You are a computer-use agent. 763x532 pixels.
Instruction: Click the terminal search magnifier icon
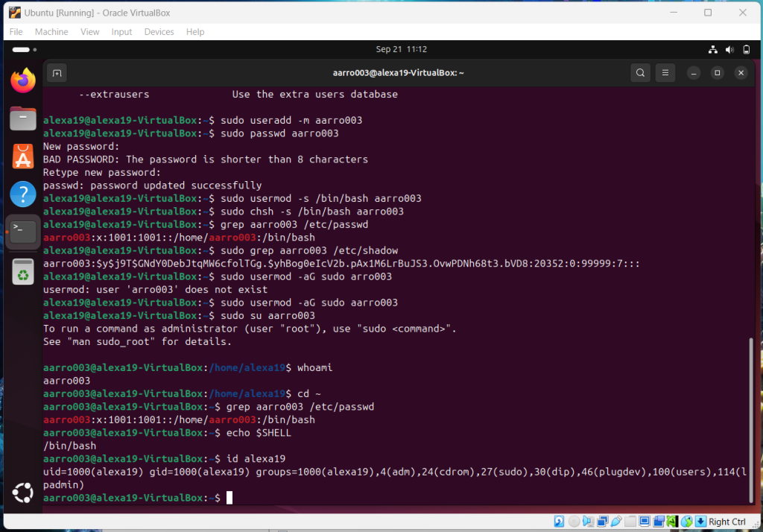coord(640,73)
